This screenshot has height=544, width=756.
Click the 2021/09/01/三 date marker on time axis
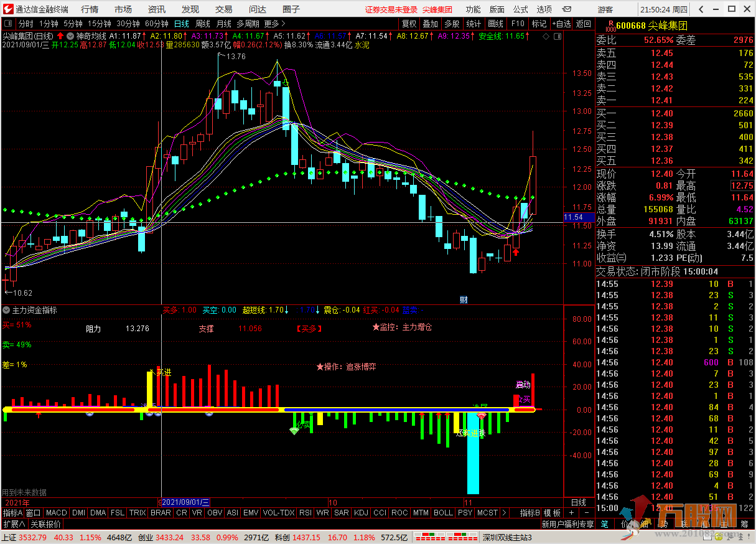(185, 502)
